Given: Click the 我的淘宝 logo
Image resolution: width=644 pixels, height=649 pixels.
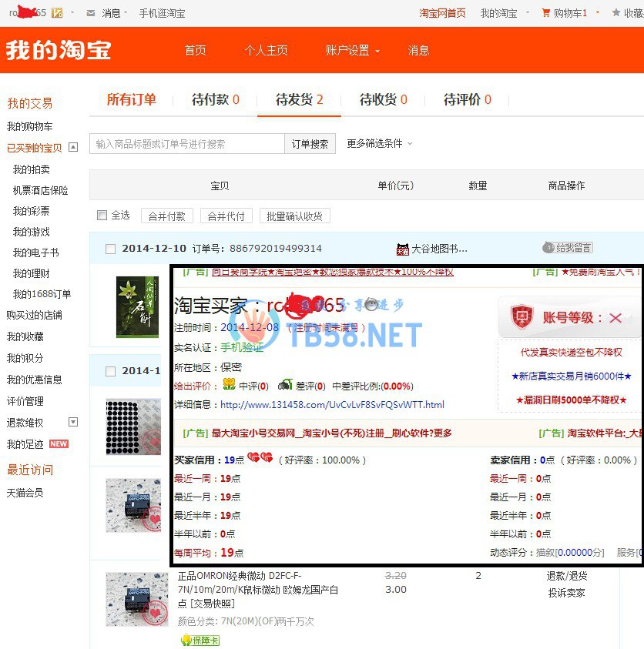Looking at the screenshot, I should [x=59, y=50].
